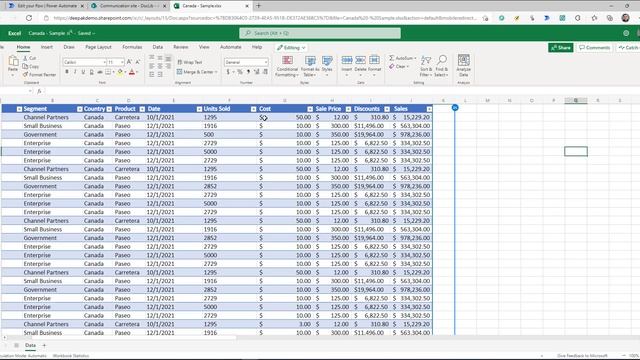Open settings gear in Excel header
Image resolution: width=640 pixels, height=360 pixels.
(626, 33)
